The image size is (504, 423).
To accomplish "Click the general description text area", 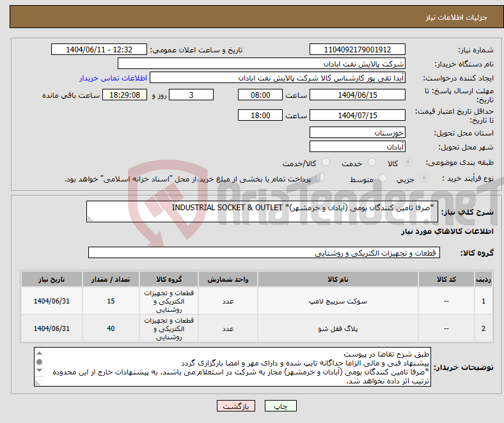I will point(262,211).
